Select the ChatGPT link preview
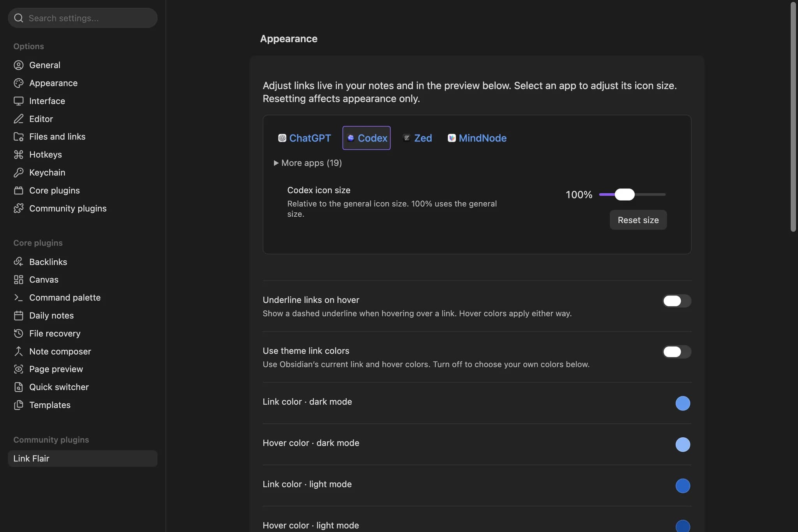The height and width of the screenshot is (532, 798). [304, 138]
